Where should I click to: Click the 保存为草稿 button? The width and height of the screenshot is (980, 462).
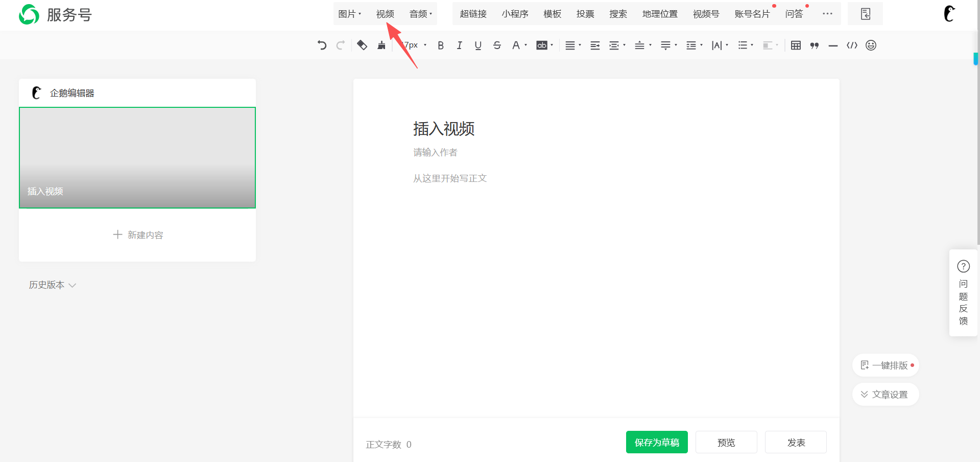point(657,442)
